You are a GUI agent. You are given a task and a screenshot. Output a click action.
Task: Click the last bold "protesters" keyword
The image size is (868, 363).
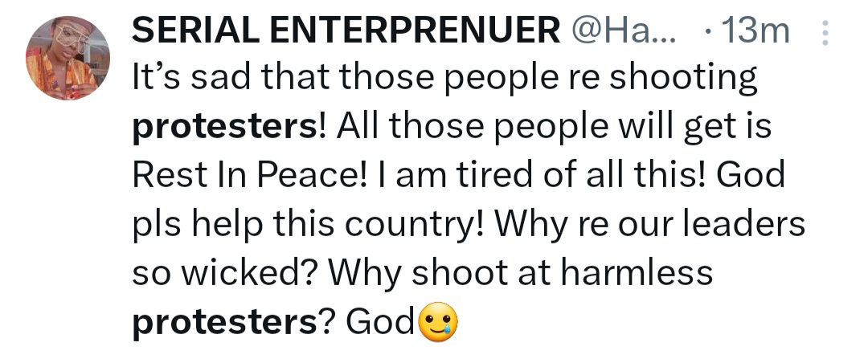click(224, 321)
